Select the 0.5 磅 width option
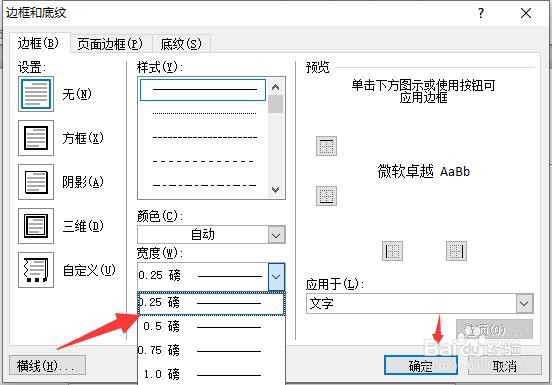Image resolution: width=552 pixels, height=385 pixels. [x=211, y=327]
